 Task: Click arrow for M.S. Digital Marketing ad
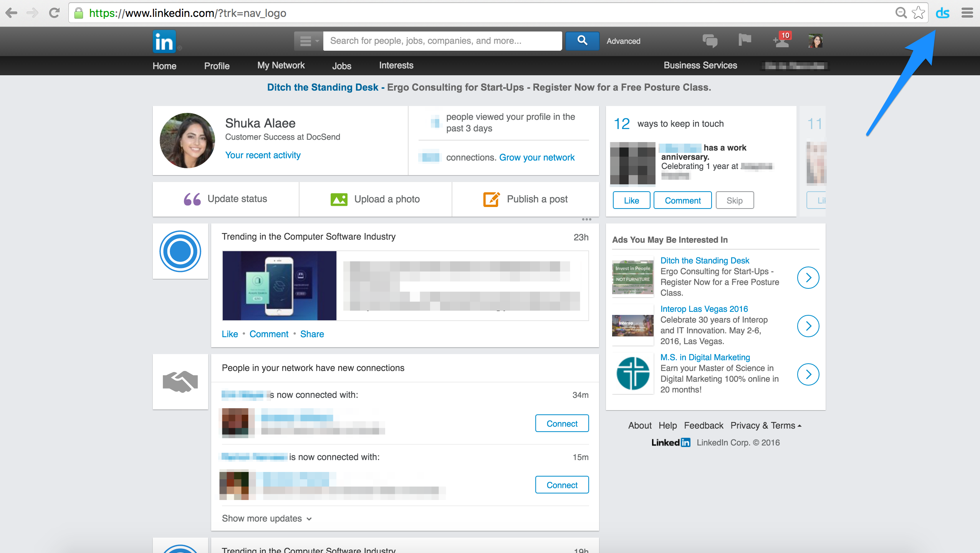tap(808, 374)
